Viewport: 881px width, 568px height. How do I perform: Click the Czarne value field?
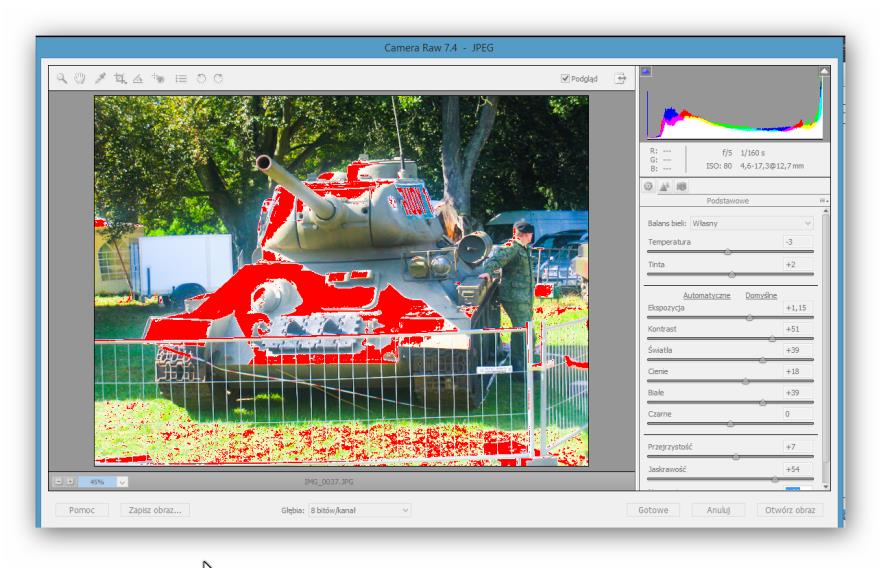(798, 413)
